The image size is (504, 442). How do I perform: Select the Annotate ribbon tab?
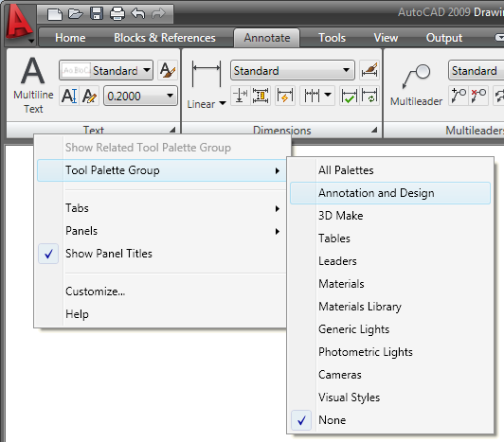[267, 38]
